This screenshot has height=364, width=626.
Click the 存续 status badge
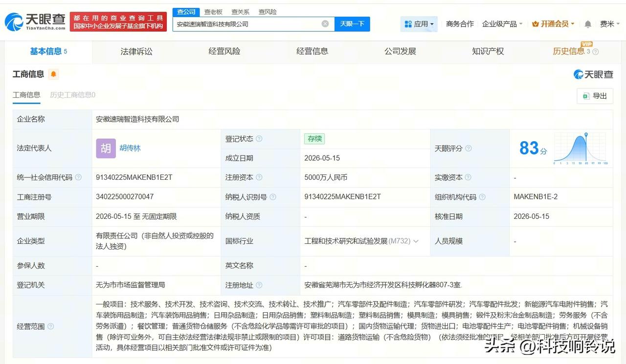[314, 139]
